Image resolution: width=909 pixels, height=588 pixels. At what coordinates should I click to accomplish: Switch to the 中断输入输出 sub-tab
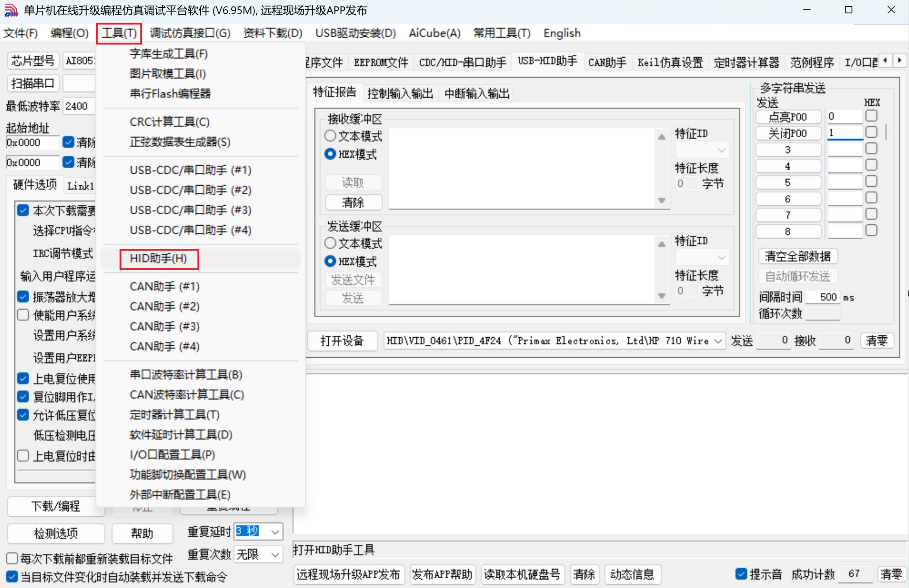point(477,94)
